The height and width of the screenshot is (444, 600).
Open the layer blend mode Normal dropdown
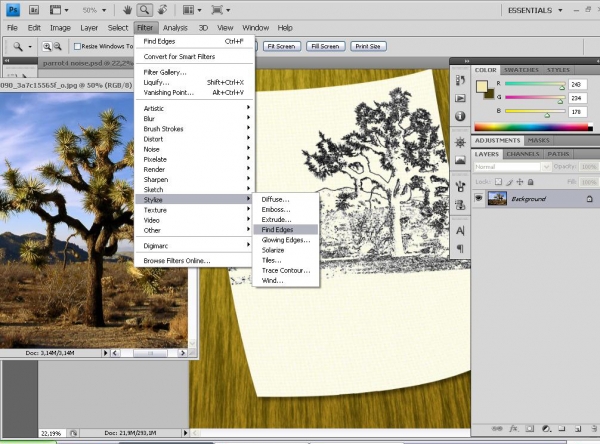pos(512,167)
